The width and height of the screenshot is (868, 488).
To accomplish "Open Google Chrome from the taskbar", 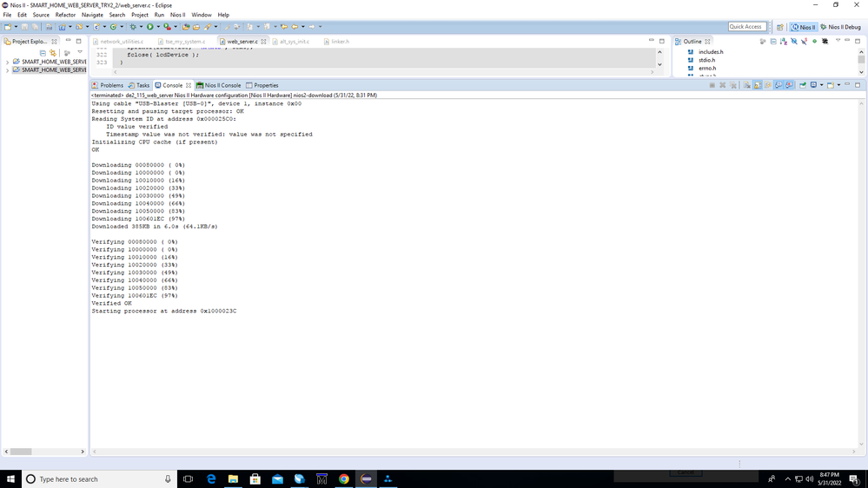I will 344,479.
